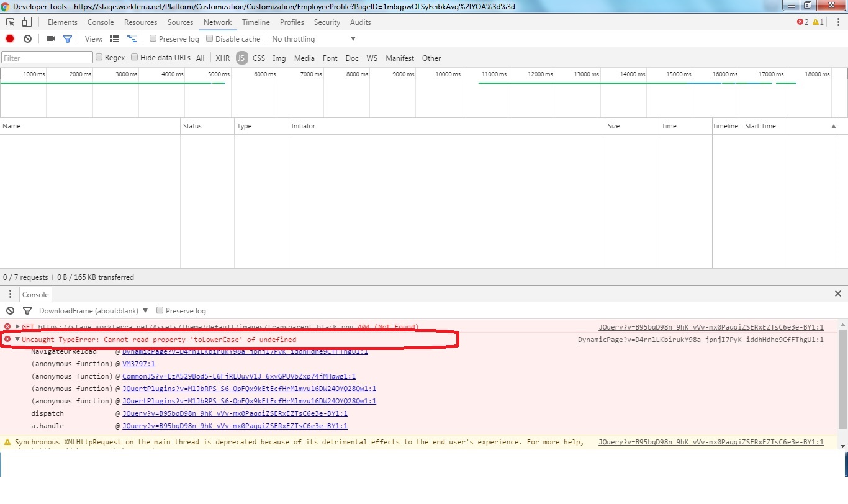The image size is (848, 504).
Task: Clear console using the ban icon
Action: [x=10, y=310]
